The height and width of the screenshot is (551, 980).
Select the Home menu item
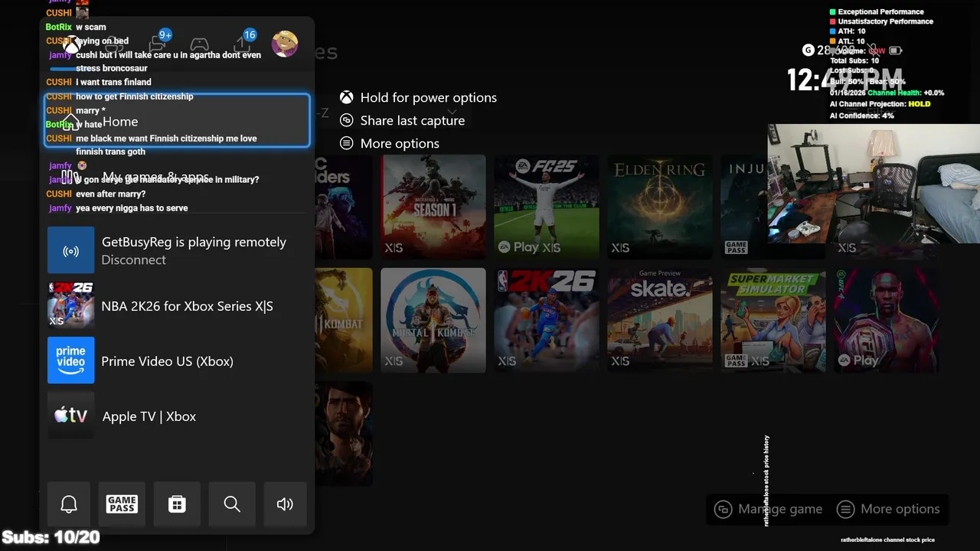[x=177, y=121]
